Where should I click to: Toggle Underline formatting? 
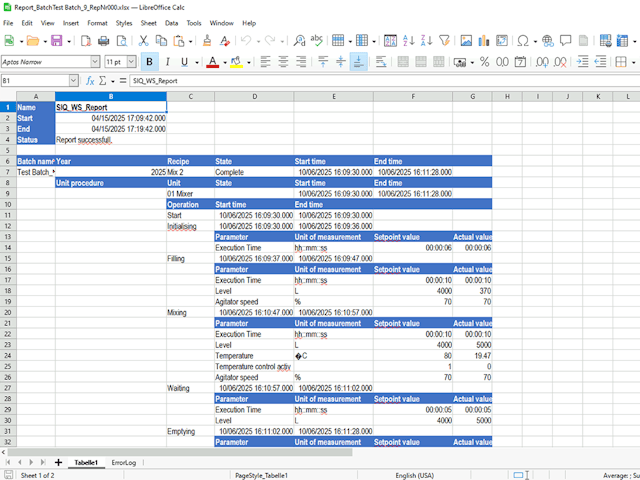pos(184,62)
